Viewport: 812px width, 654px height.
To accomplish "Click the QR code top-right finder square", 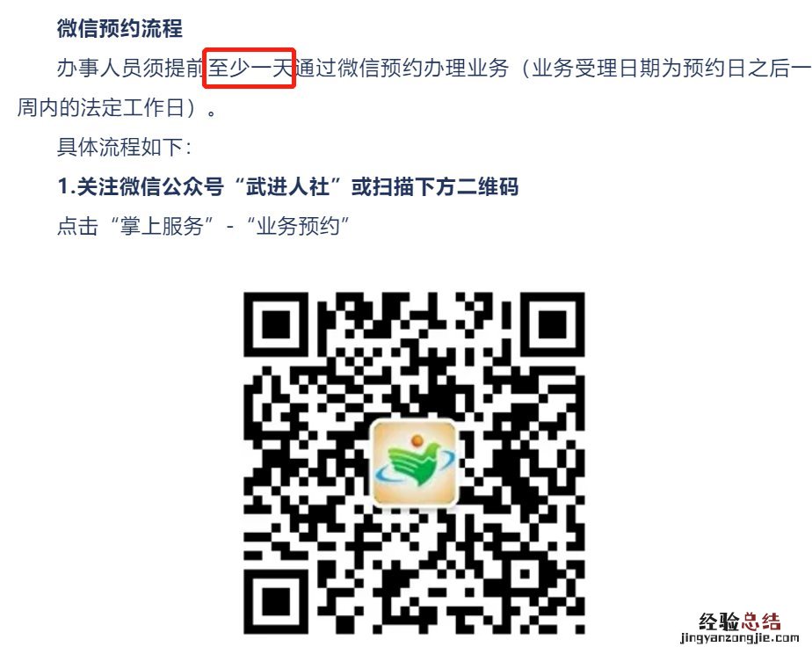I will coord(553,324).
